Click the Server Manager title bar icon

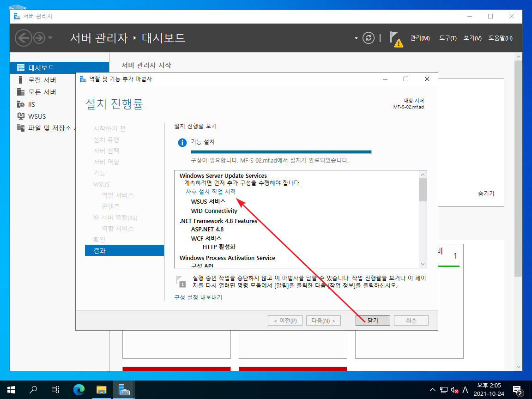17,16
